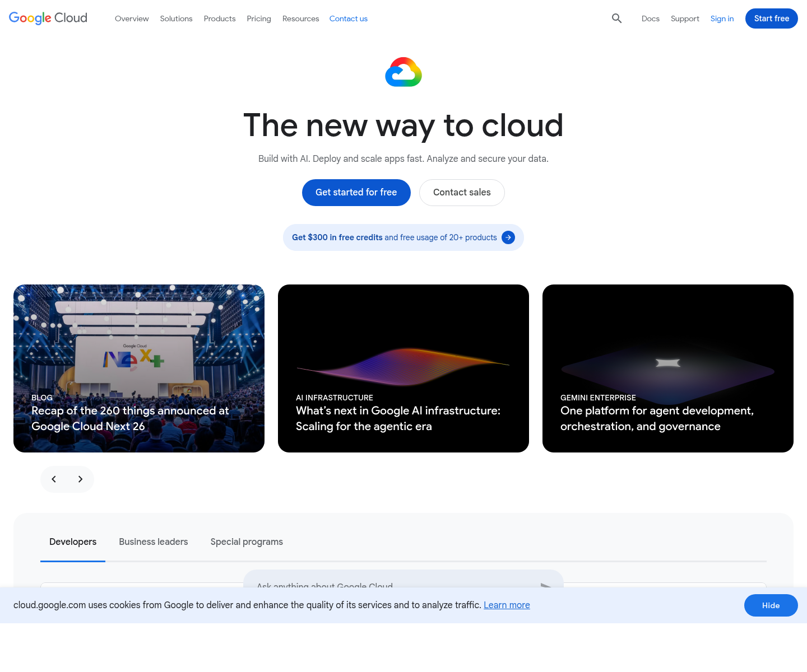This screenshot has width=807, height=672.
Task: Select the Developers tab
Action: (x=73, y=542)
